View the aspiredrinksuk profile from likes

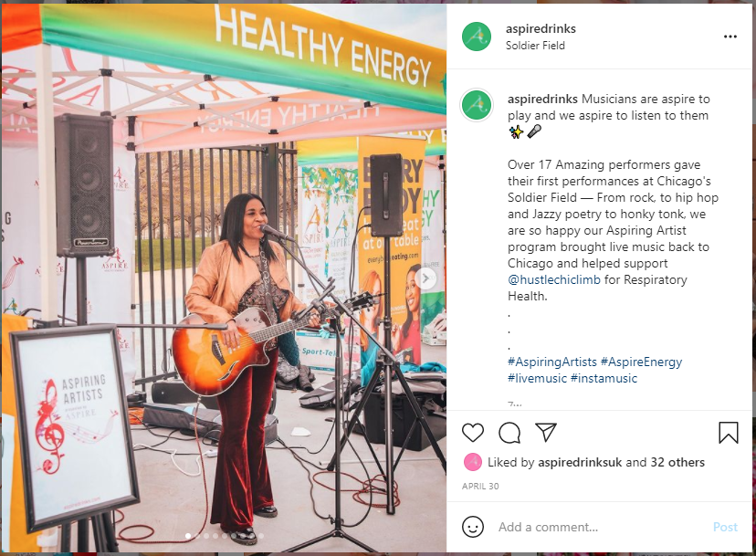click(x=580, y=462)
